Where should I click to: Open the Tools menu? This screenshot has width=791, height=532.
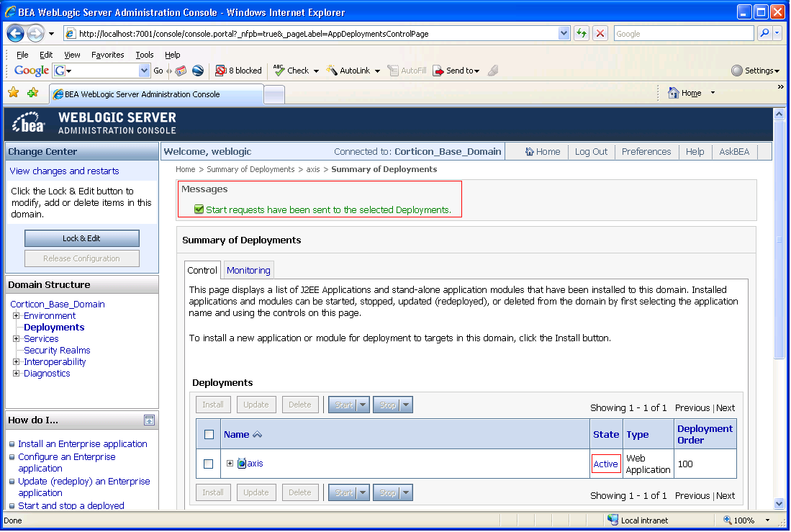[x=144, y=55]
